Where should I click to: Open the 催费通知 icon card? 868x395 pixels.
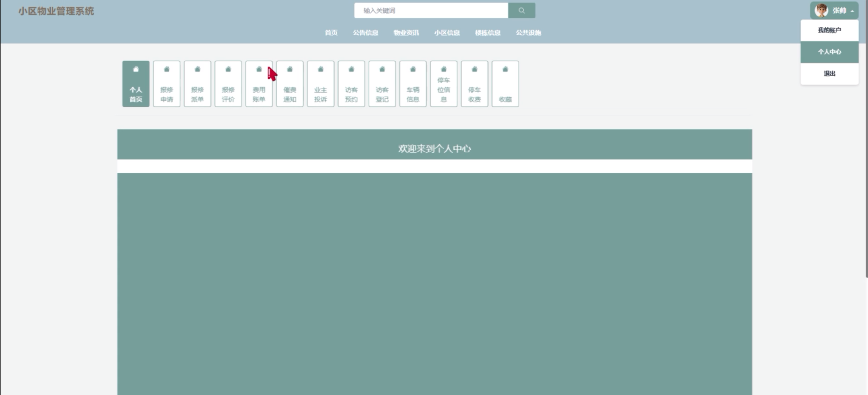290,84
